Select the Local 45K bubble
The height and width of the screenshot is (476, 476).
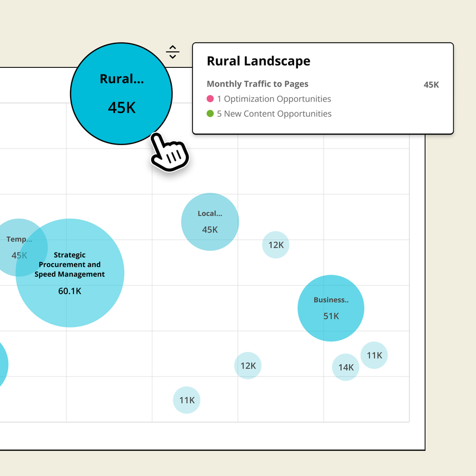(x=210, y=221)
